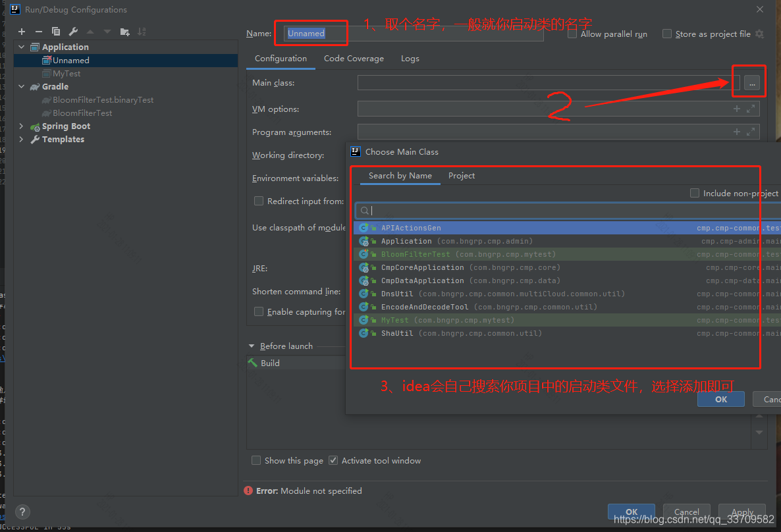Add a new configuration with plus icon
781x532 pixels.
click(22, 32)
